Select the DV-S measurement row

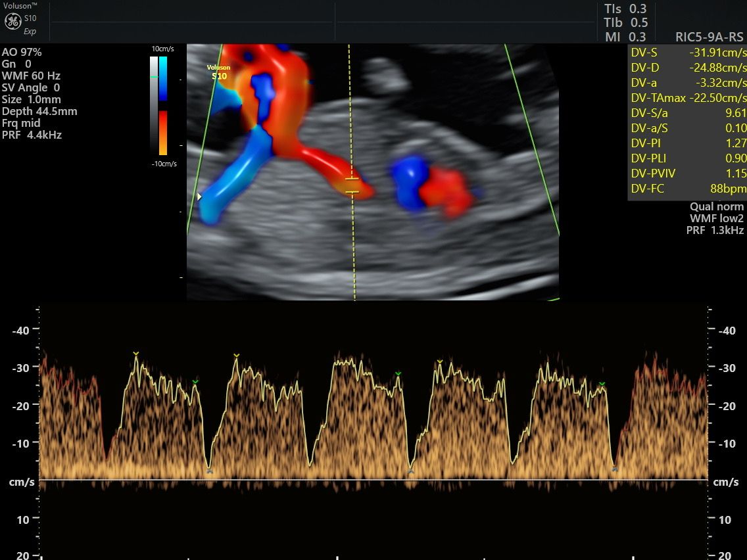[688, 53]
